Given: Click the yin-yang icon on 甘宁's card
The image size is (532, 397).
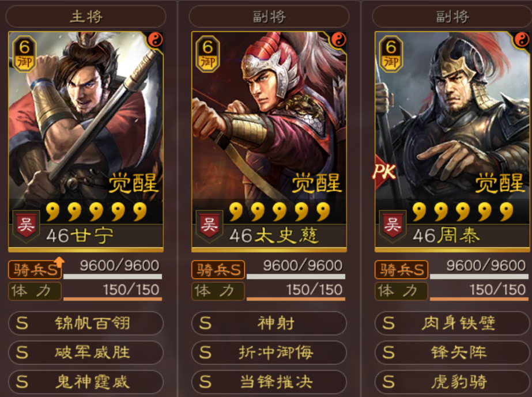Looking at the screenshot, I should click(x=156, y=40).
